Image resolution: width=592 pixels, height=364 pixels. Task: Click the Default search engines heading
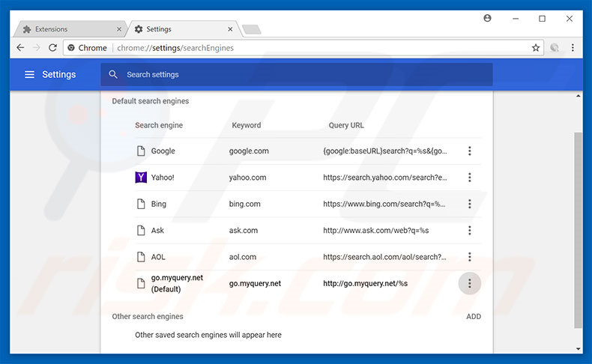point(151,101)
